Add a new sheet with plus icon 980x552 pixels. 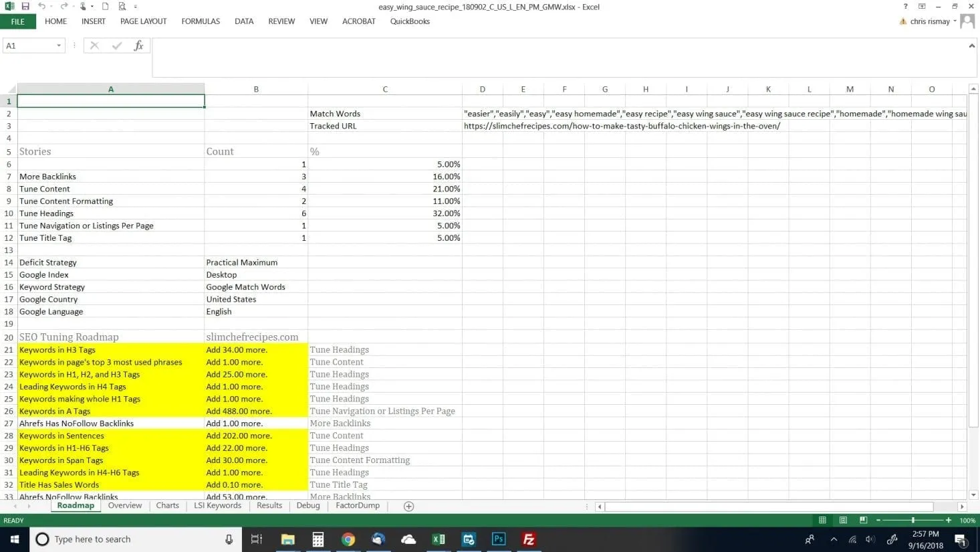pyautogui.click(x=408, y=507)
